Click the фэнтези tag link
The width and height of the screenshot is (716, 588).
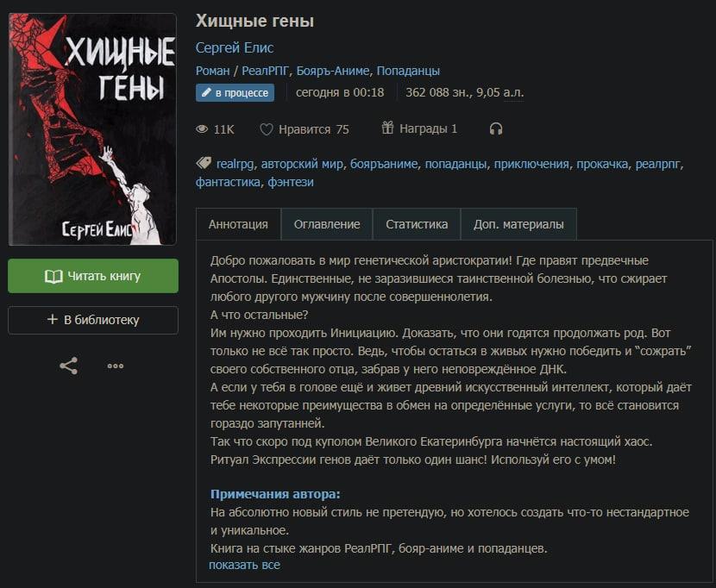291,182
